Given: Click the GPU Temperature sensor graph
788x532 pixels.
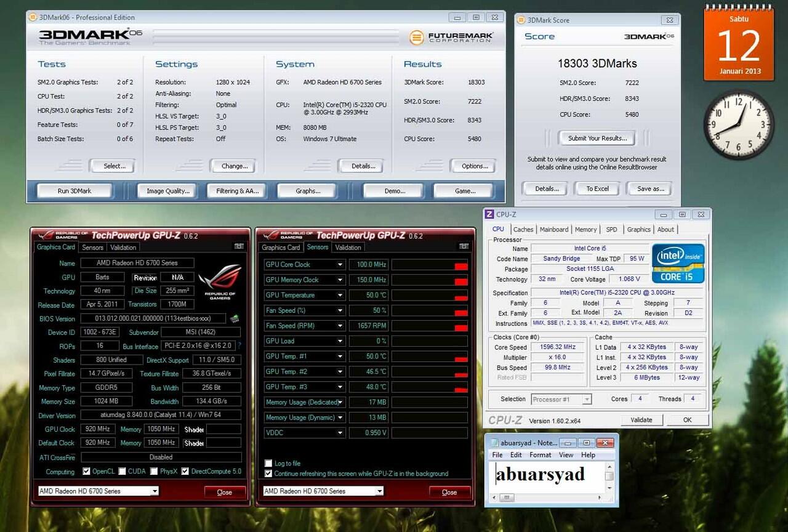Looking at the screenshot, I should click(430, 296).
